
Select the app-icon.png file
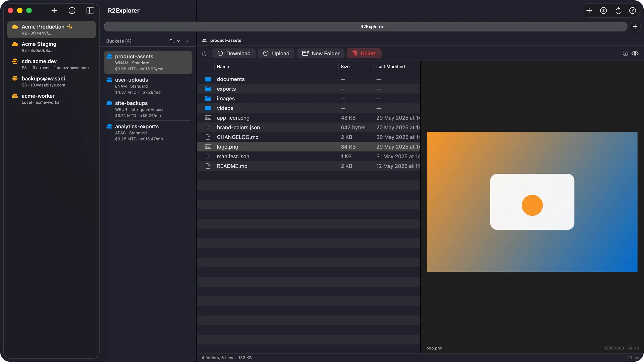[x=308, y=118]
